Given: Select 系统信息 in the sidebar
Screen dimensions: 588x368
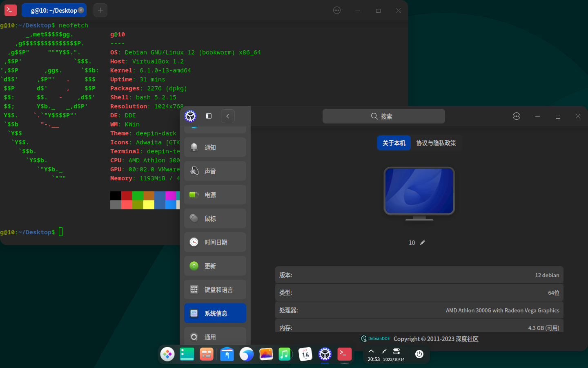Looking at the screenshot, I should tap(215, 313).
